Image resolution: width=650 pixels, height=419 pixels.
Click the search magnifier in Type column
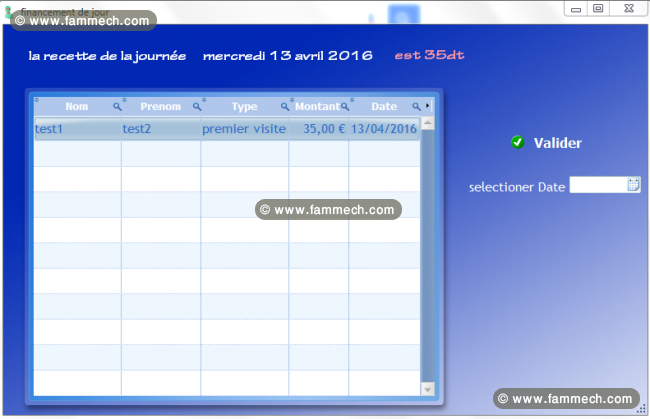click(284, 107)
